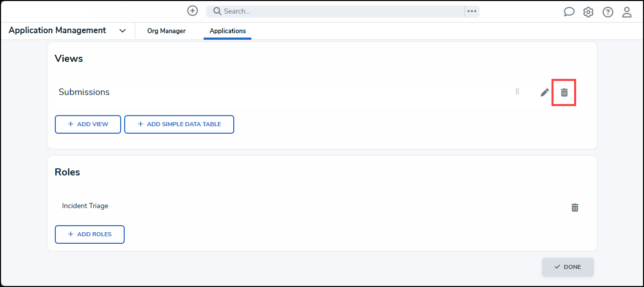Click the plus circle create icon
The width and height of the screenshot is (644, 287).
point(193,11)
